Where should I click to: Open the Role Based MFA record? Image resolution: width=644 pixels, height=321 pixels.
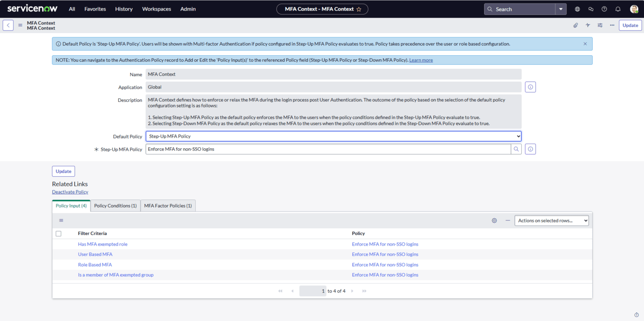click(x=95, y=265)
